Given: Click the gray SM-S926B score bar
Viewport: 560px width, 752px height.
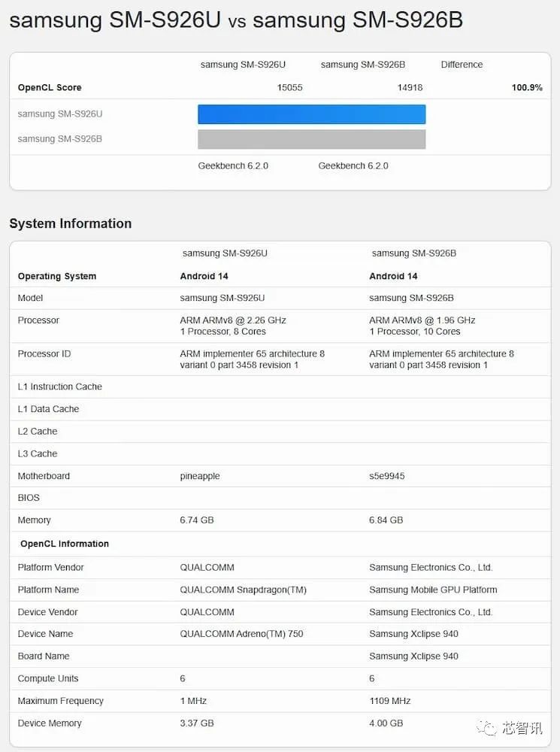Looking at the screenshot, I should [312, 139].
